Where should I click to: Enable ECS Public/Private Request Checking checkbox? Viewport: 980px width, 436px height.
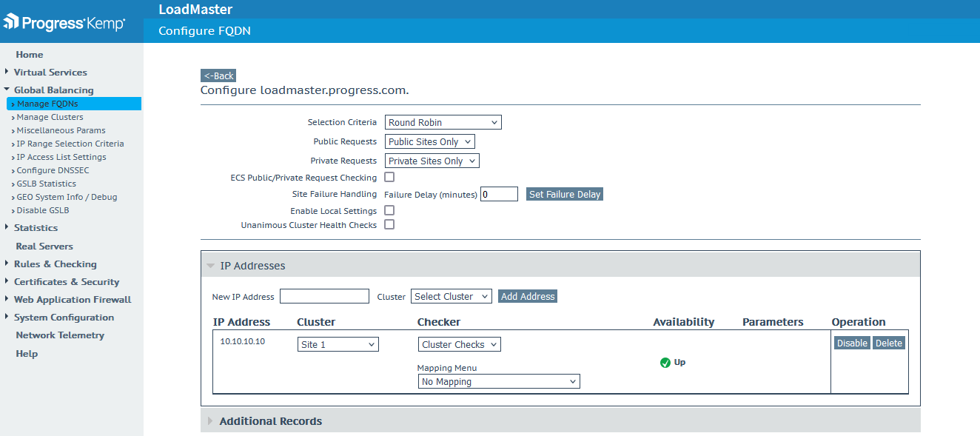click(389, 177)
